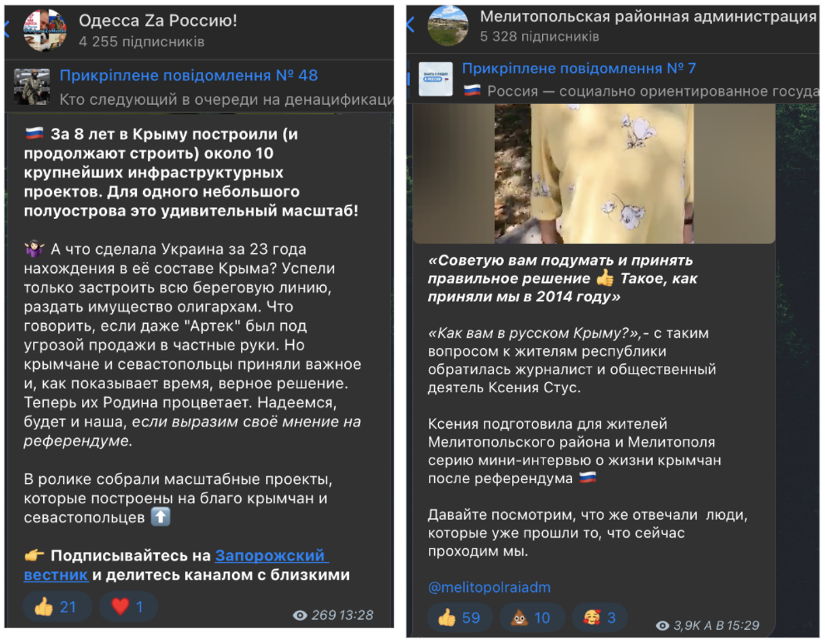
Task: Toggle thumbs-up reaction with 21 count
Action: tap(57, 607)
